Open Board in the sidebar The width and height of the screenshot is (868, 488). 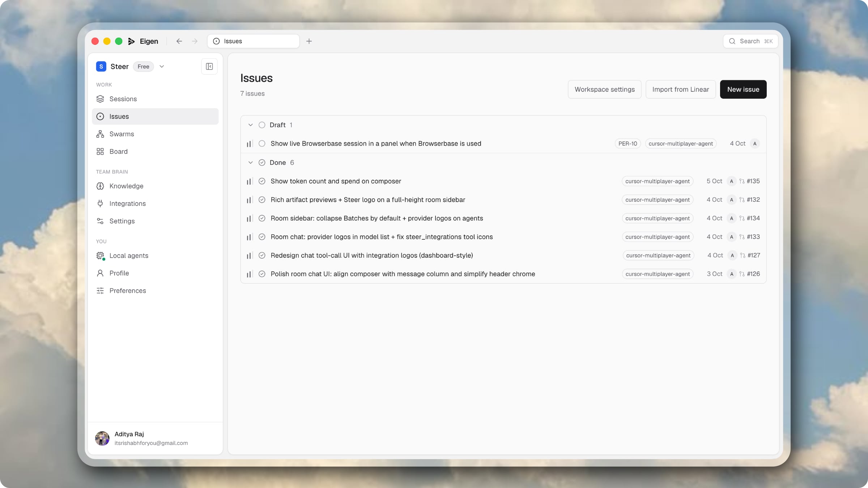155,151
